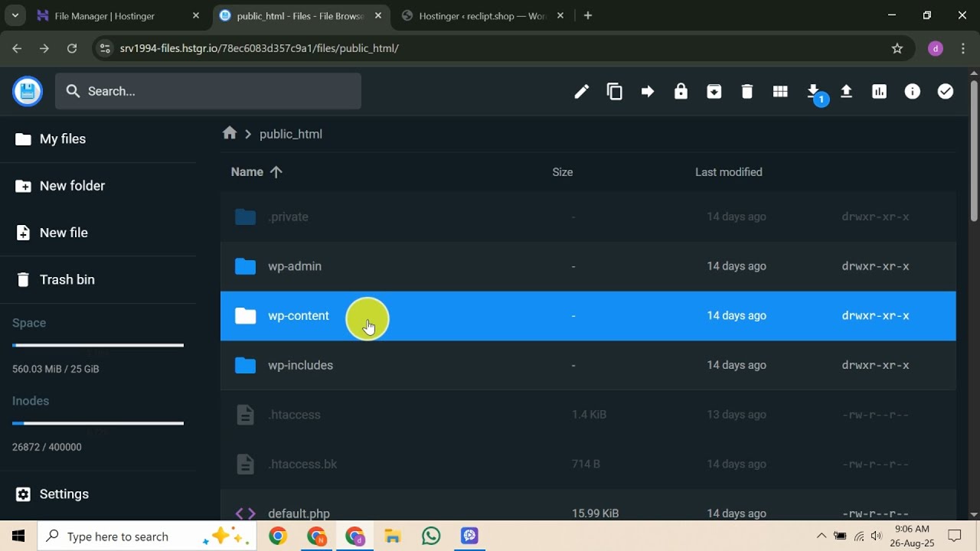Go back with the browser back arrow
Image resolution: width=980 pixels, height=551 pixels.
(x=17, y=48)
